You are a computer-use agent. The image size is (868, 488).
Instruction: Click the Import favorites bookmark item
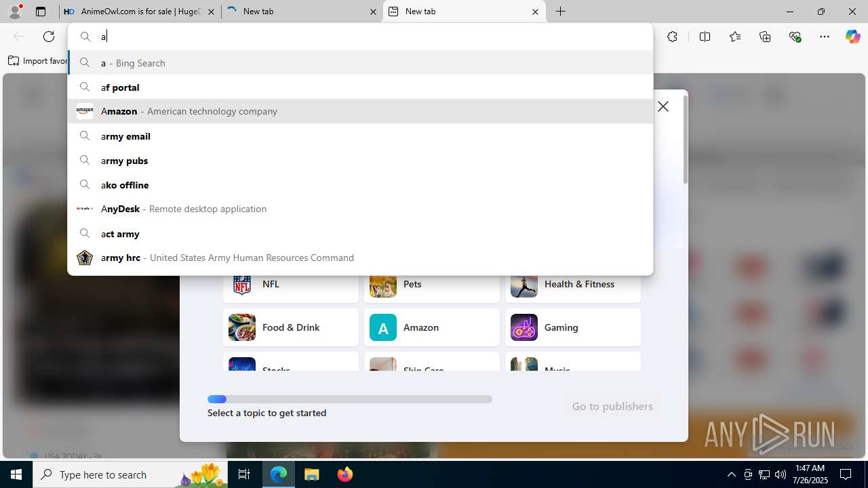pos(38,61)
